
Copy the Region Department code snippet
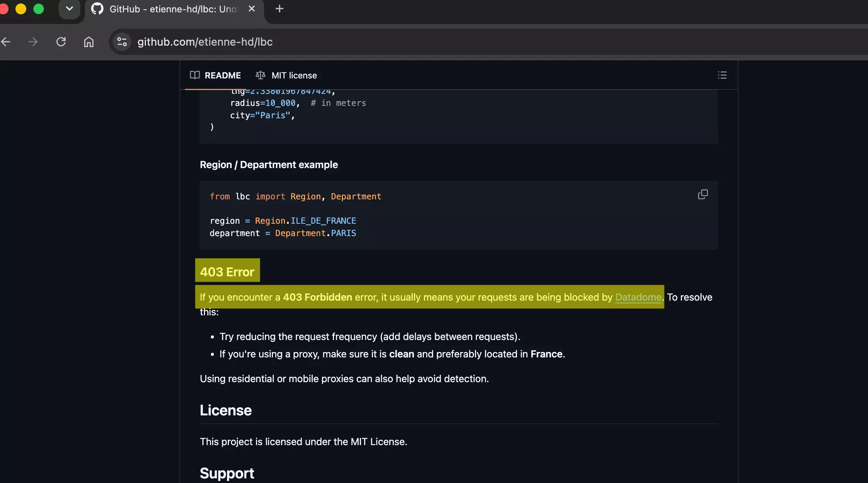pos(703,194)
